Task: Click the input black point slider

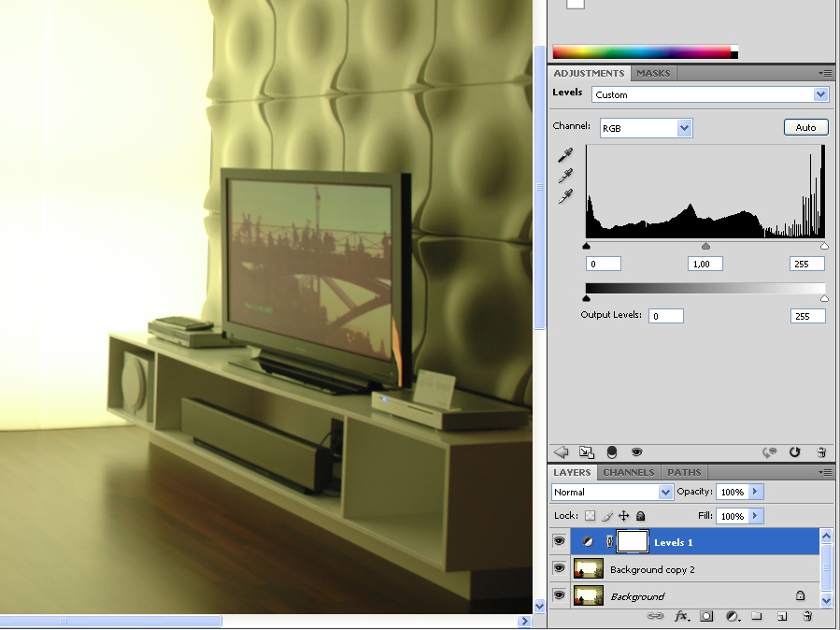Action: coord(586,246)
